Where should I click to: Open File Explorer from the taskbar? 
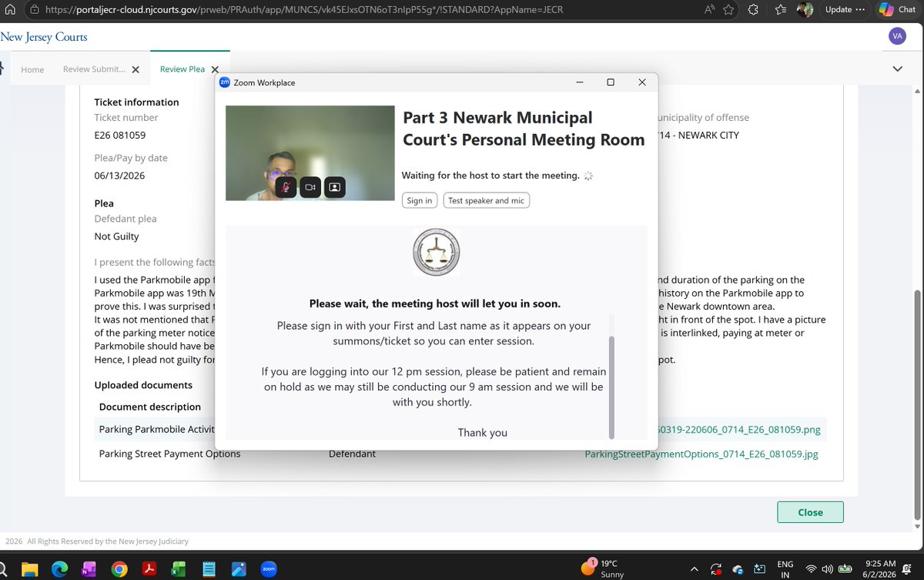tap(29, 570)
